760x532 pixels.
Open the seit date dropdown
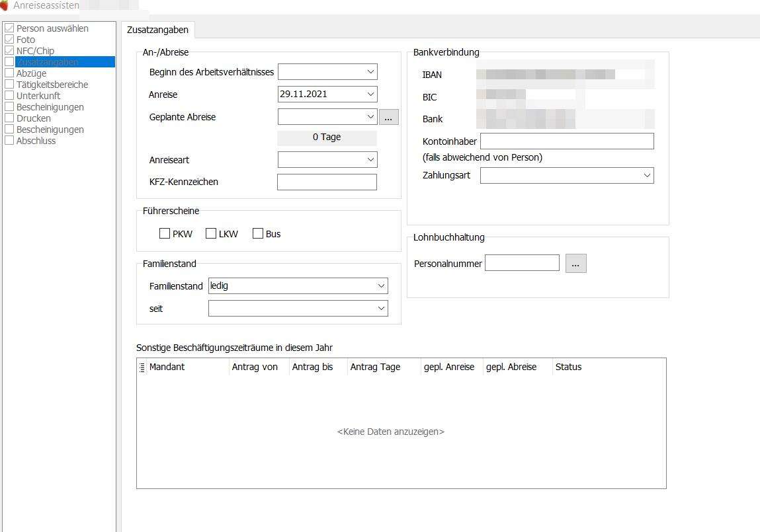[381, 309]
